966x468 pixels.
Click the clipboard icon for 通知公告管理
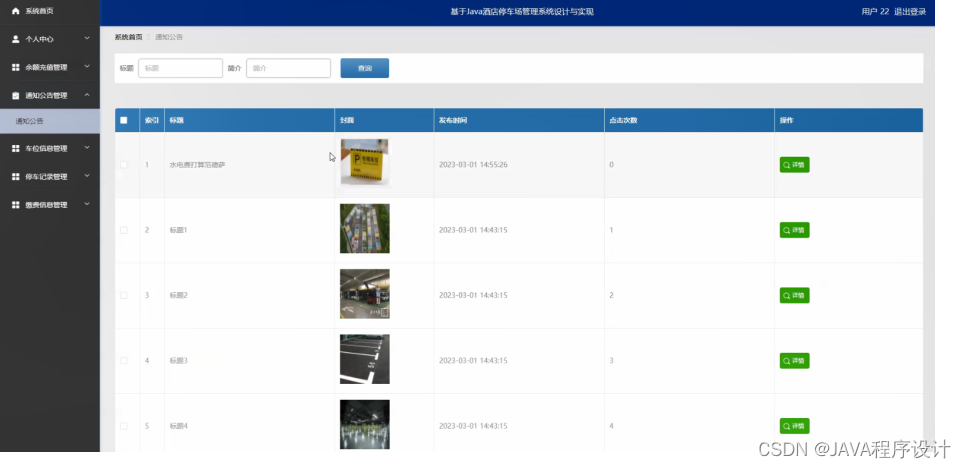click(x=16, y=95)
